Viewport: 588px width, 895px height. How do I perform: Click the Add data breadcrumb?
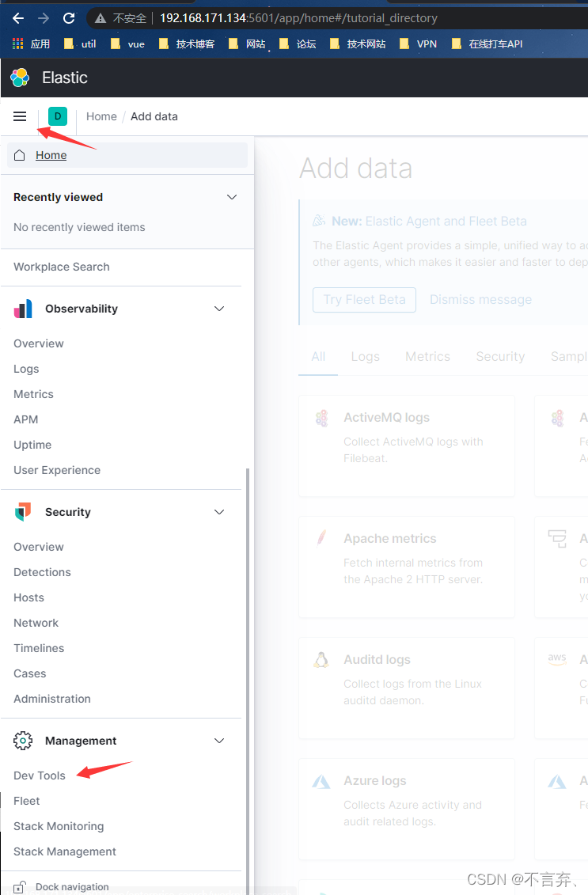pos(154,116)
